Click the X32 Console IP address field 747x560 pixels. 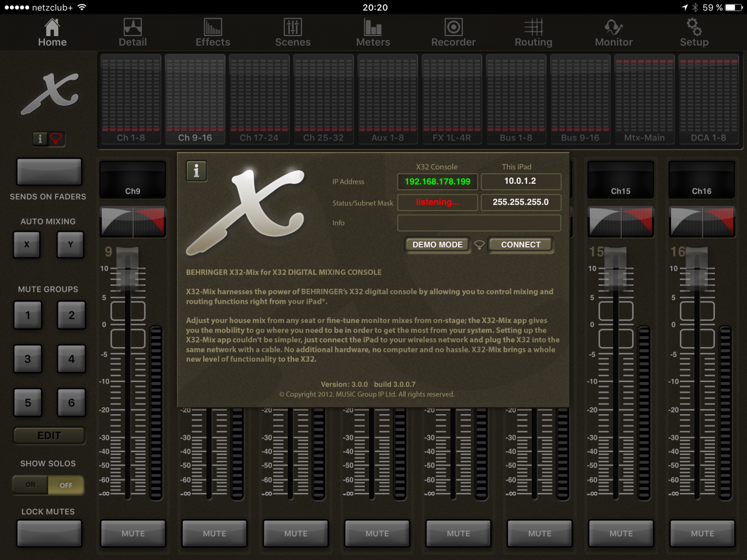[x=438, y=181]
